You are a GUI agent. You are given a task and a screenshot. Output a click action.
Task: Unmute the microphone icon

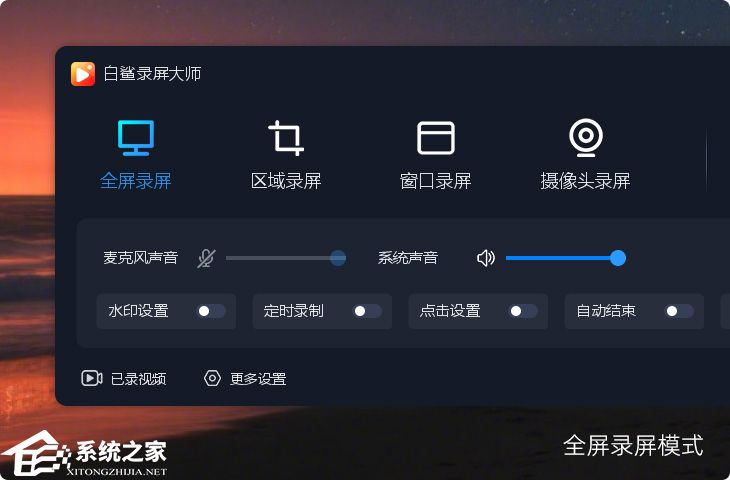[206, 258]
